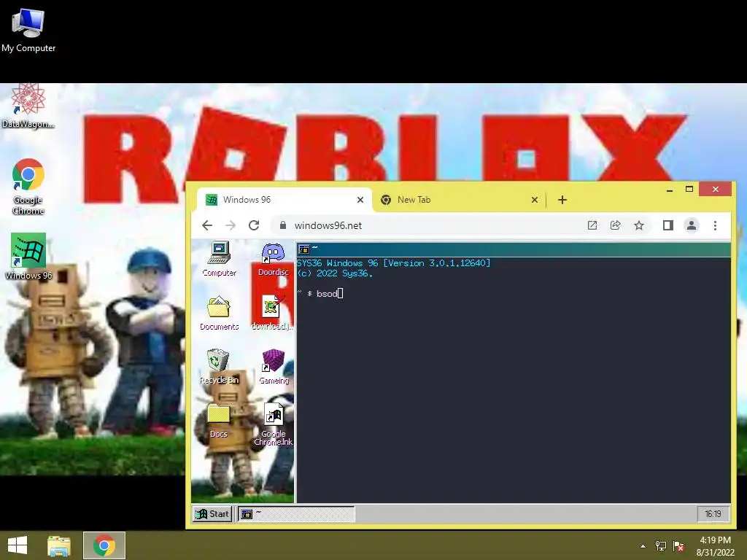The height and width of the screenshot is (560, 747).
Task: Select Chrome in the Windows taskbar
Action: (x=104, y=545)
